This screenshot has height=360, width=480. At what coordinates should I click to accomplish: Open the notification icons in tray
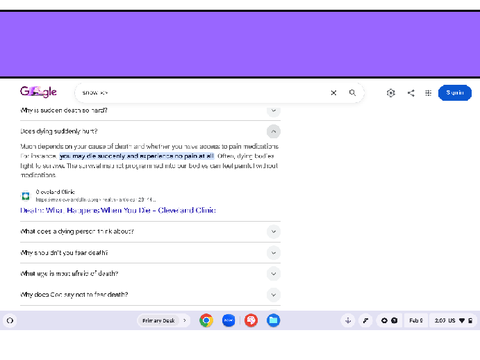389,321
